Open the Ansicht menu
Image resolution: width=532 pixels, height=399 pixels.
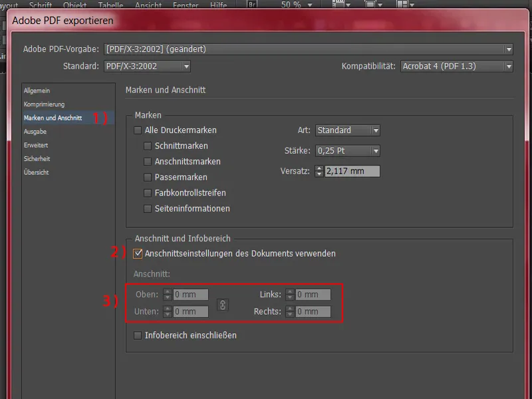(x=148, y=5)
